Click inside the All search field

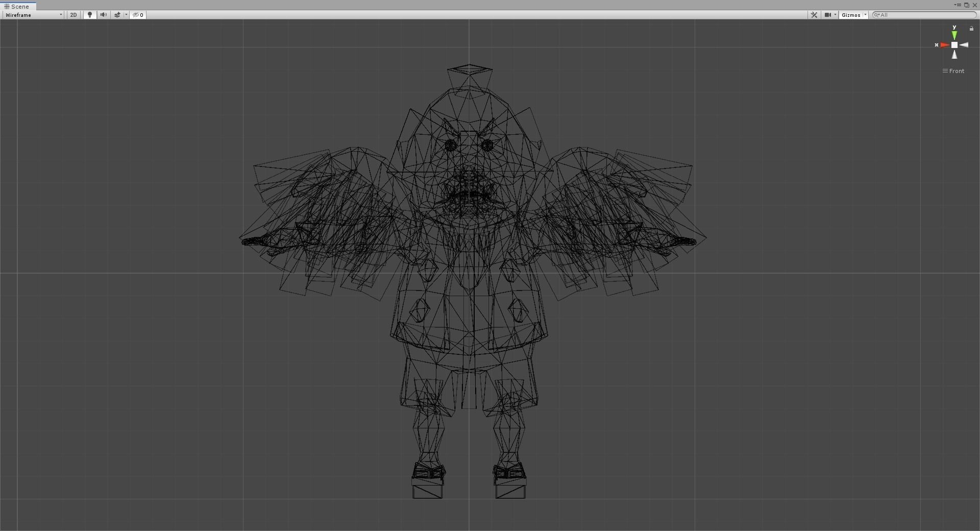coord(919,15)
